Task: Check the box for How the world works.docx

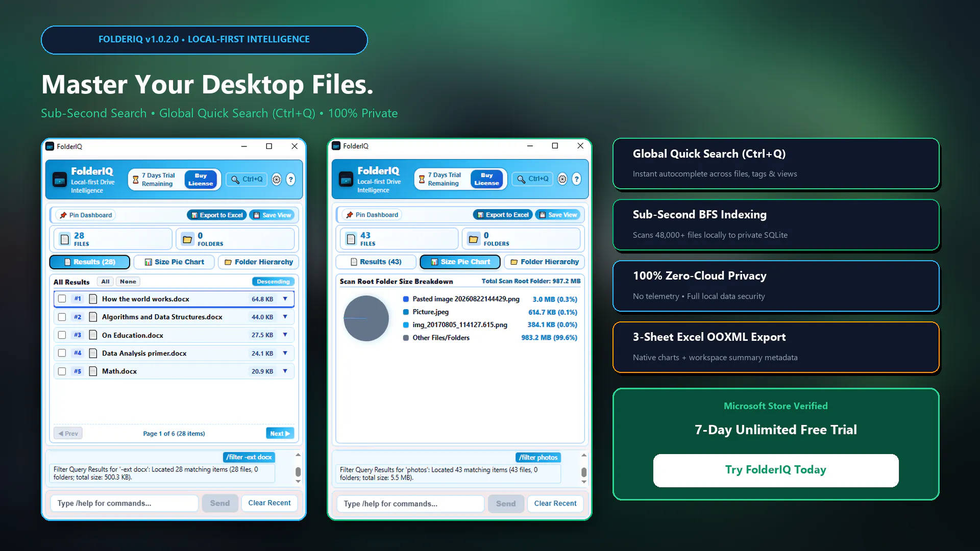Action: 62,299
